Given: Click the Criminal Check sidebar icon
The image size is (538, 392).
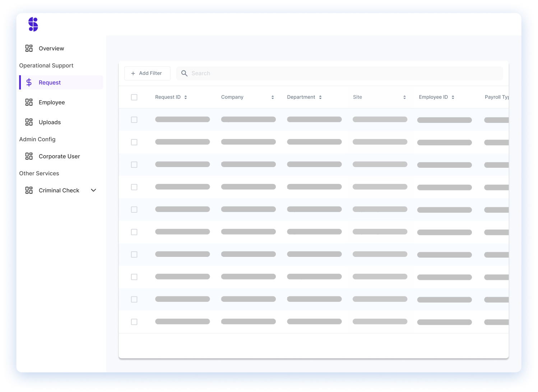Looking at the screenshot, I should pyautogui.click(x=29, y=190).
